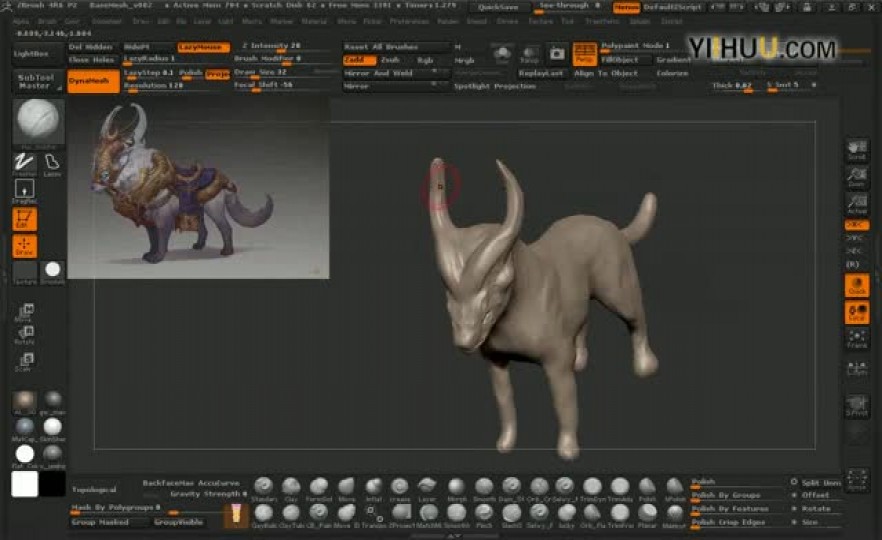Click the Close Holes button
Screen dimensions: 882x540
tap(92, 60)
